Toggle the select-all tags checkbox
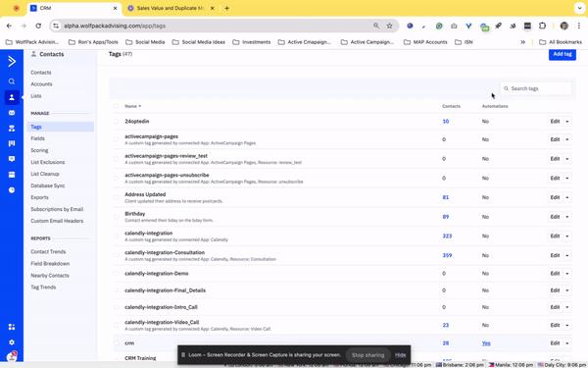Viewport: 588px width, 368px height. (x=117, y=106)
